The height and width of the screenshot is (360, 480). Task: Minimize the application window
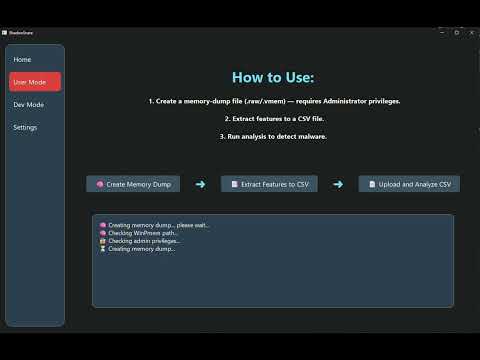click(442, 33)
